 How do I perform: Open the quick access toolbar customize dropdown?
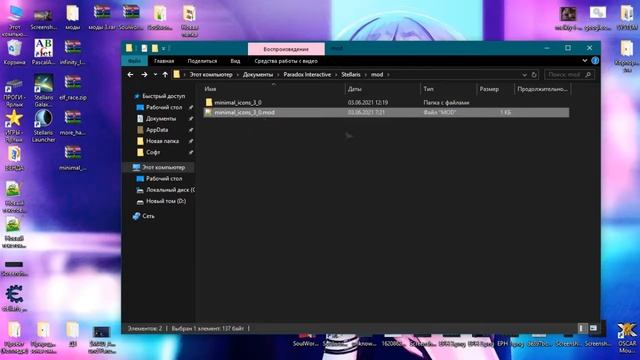163,49
